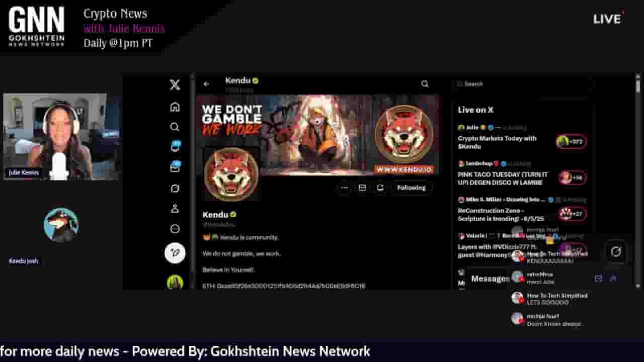Screen dimensions: 644x362
Task: Click the Following button on Kendu profile
Action: click(412, 188)
